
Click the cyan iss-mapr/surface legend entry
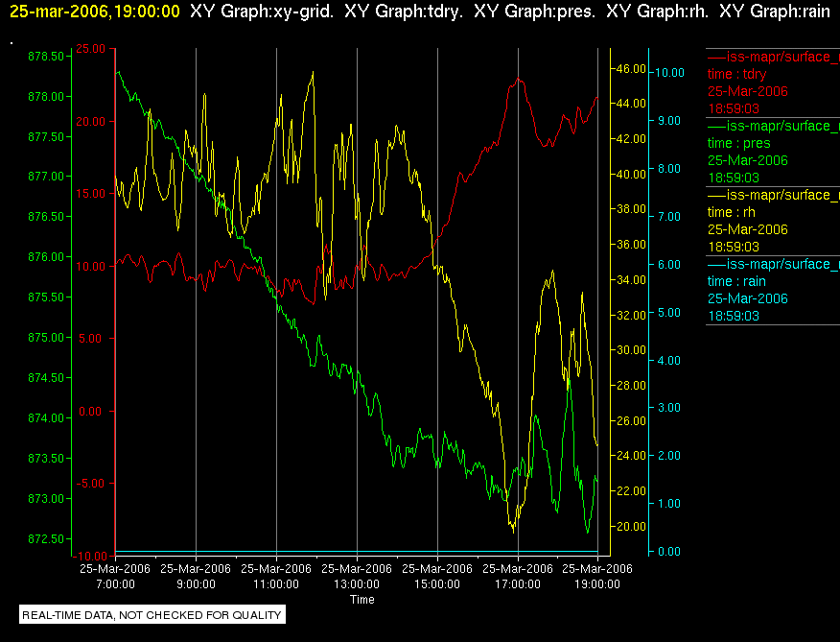(774, 264)
